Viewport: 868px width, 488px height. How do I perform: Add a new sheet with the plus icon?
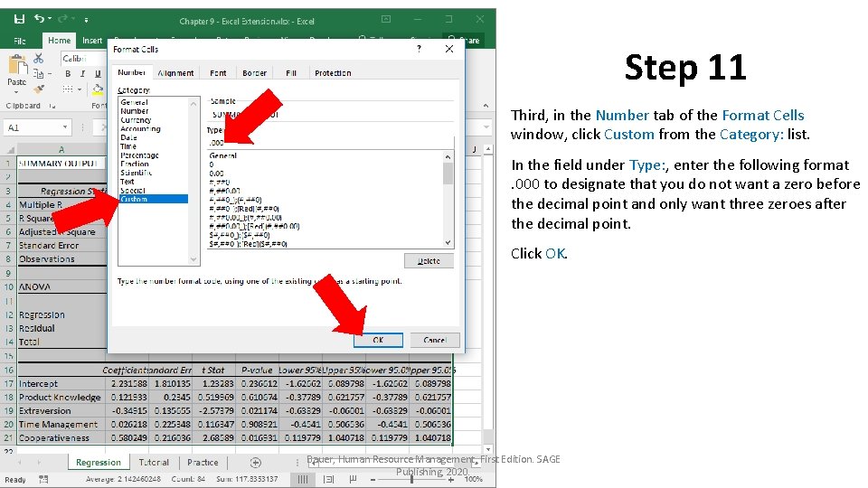[255, 463]
